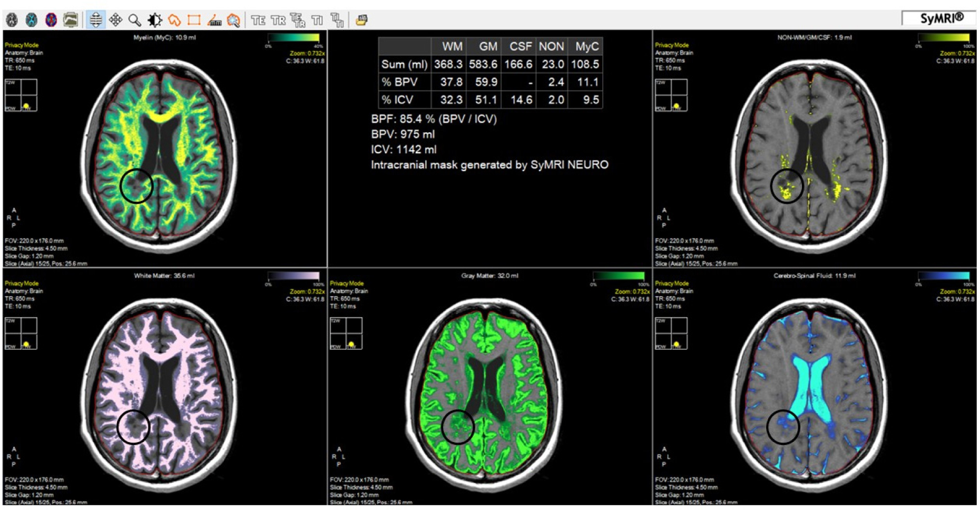Toggle Privacy Mode label in Gray Matter panel
Image resolution: width=980 pixels, height=510 pixels.
347,283
